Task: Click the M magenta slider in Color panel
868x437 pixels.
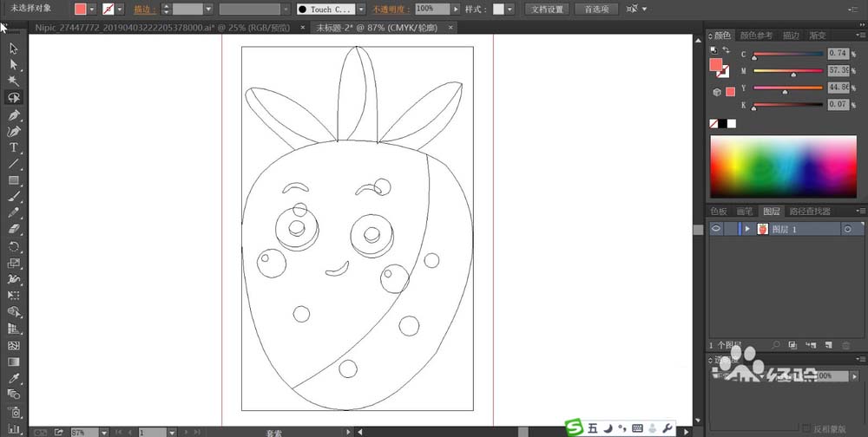Action: [x=788, y=71]
